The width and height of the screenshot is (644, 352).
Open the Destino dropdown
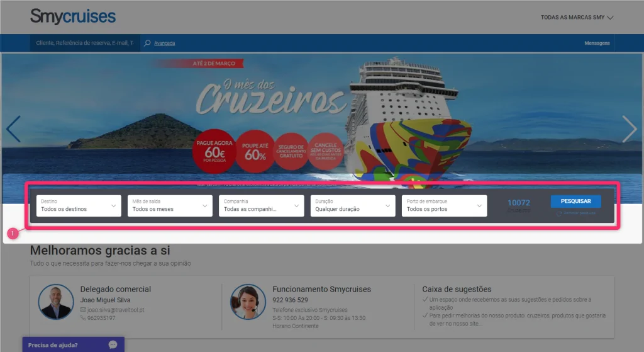(x=79, y=206)
